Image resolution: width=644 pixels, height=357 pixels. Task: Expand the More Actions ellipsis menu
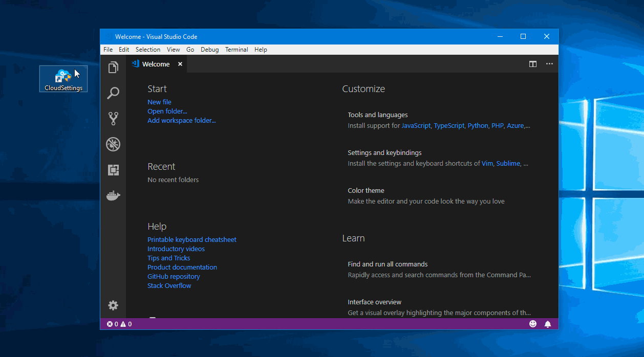tap(549, 64)
